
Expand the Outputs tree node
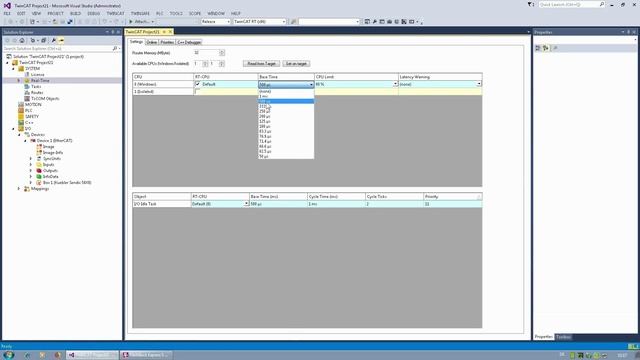31,171
